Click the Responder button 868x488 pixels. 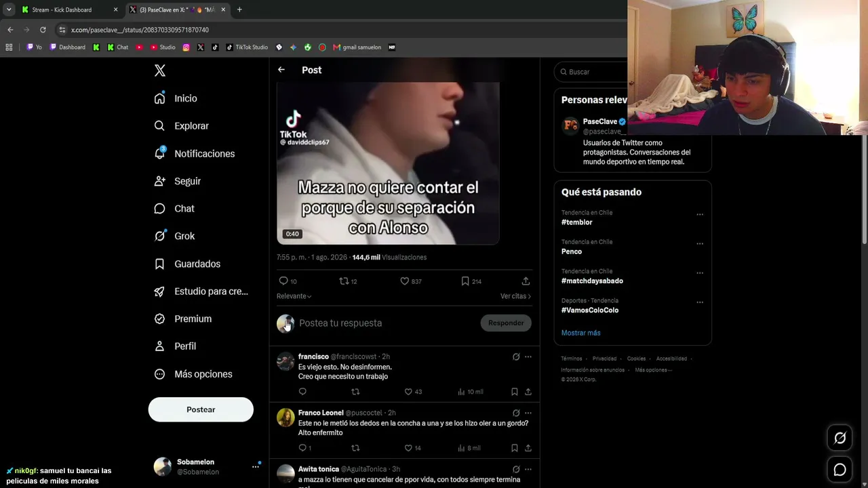506,323
